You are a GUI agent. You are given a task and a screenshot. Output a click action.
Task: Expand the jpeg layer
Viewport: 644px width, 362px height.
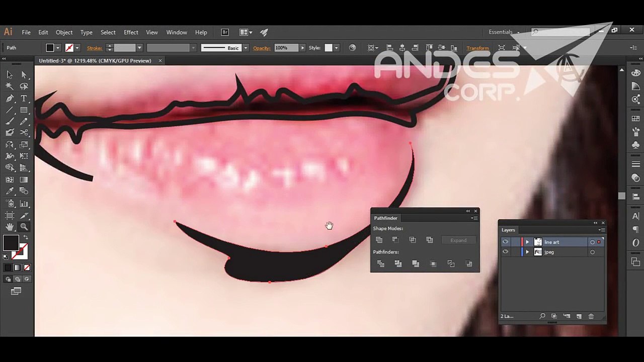pos(527,252)
